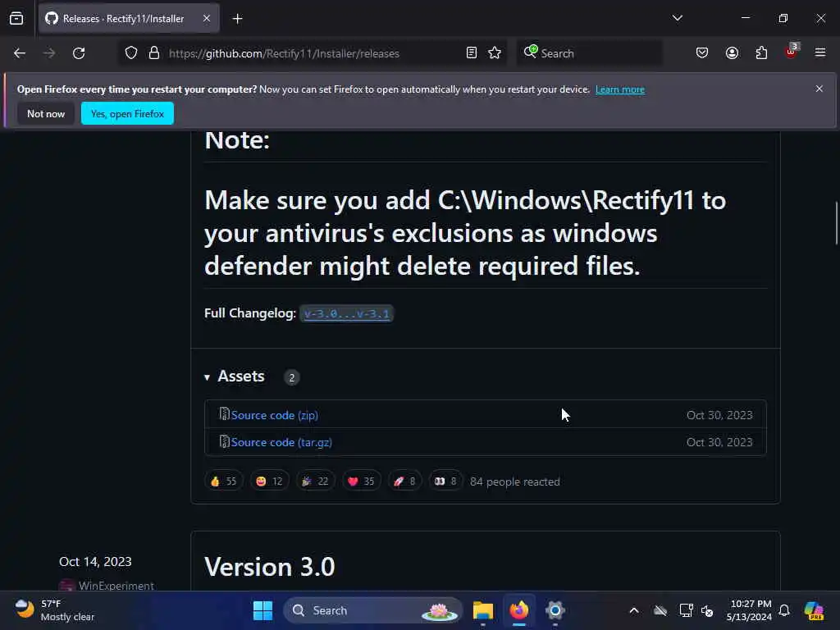Screen dimensions: 840x630
Task: Open the Learn more link in notification
Action: [620, 89]
